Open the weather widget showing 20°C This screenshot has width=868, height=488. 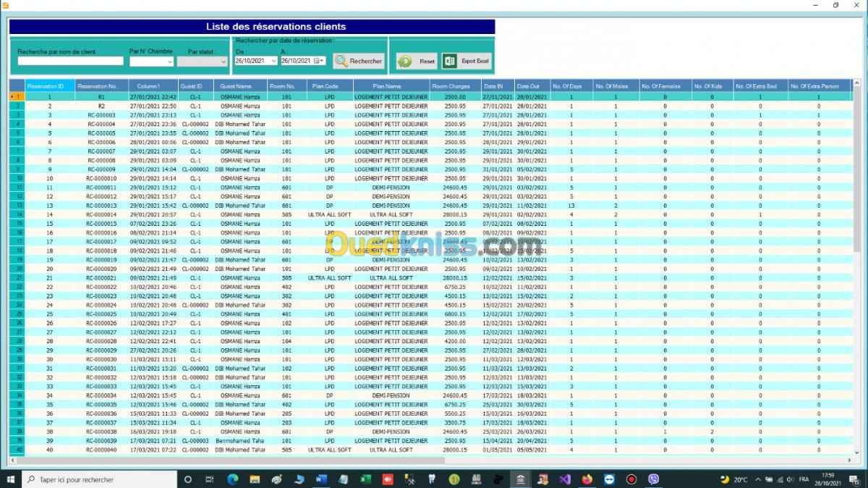click(734, 479)
